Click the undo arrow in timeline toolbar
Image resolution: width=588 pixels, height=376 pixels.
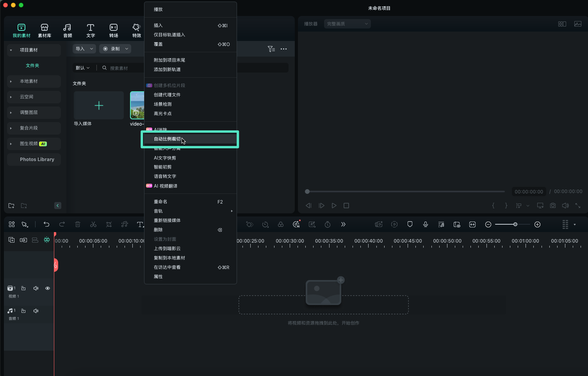coord(46,224)
